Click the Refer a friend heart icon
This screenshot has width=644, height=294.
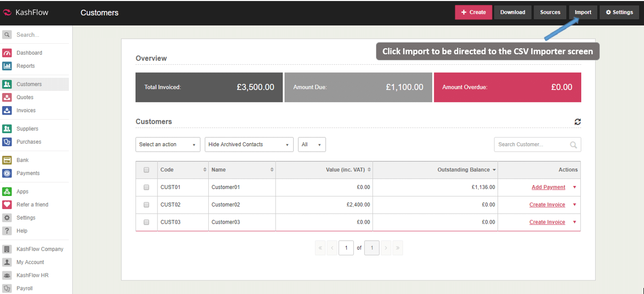(x=7, y=205)
